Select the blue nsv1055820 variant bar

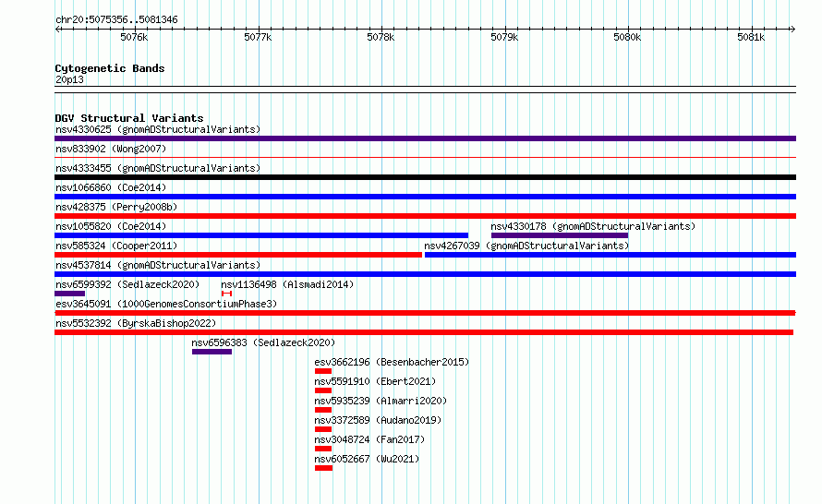(x=261, y=235)
